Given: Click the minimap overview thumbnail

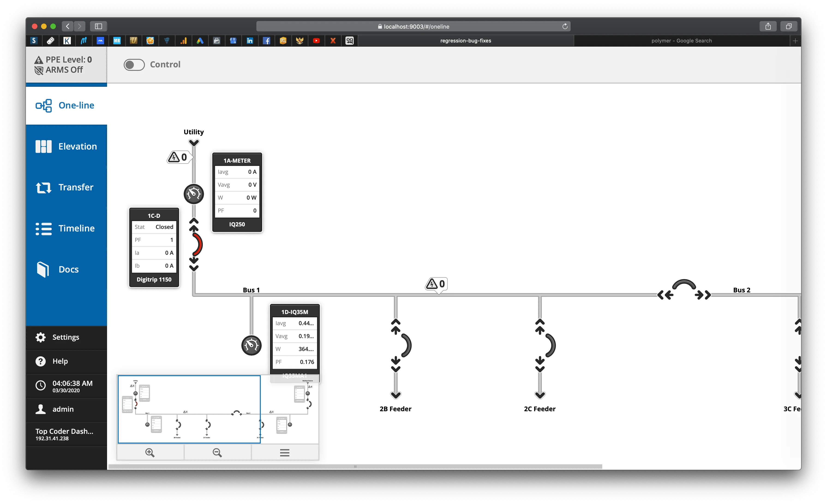Looking at the screenshot, I should point(218,409).
